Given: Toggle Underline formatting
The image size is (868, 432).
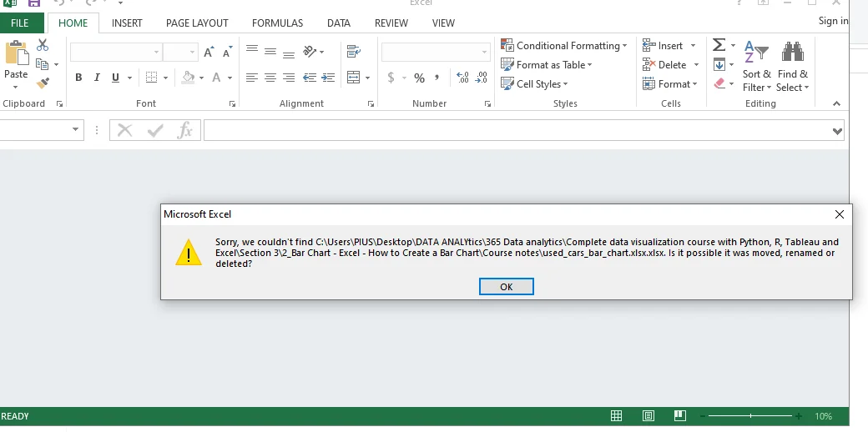Looking at the screenshot, I should coord(115,78).
